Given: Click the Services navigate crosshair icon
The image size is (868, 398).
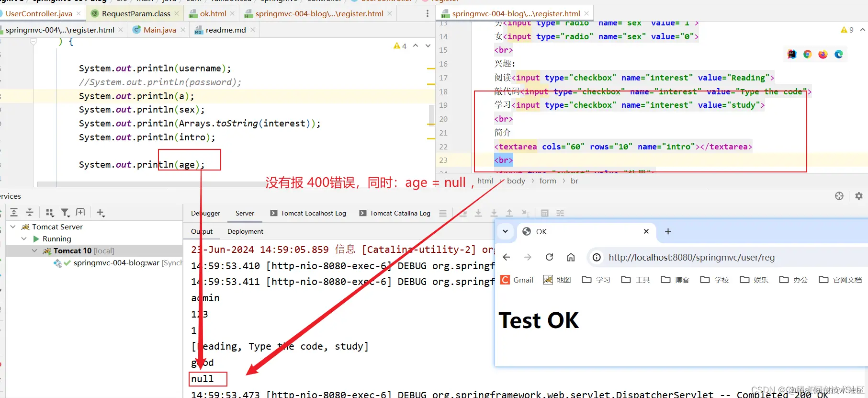Looking at the screenshot, I should pyautogui.click(x=839, y=196).
